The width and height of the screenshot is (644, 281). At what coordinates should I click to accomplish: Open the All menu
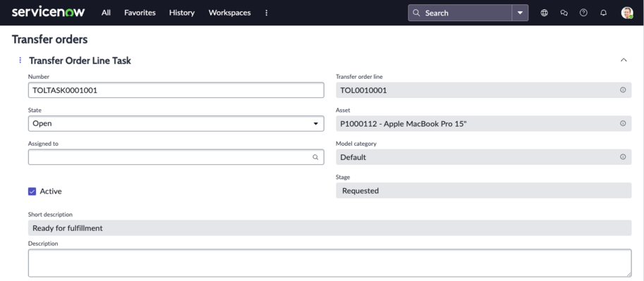point(106,13)
